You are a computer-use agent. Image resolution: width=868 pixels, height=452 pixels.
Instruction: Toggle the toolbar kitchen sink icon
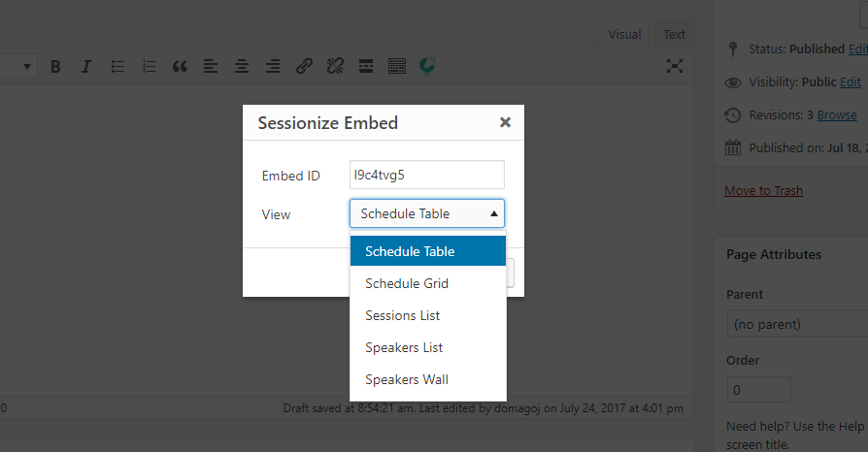(397, 66)
